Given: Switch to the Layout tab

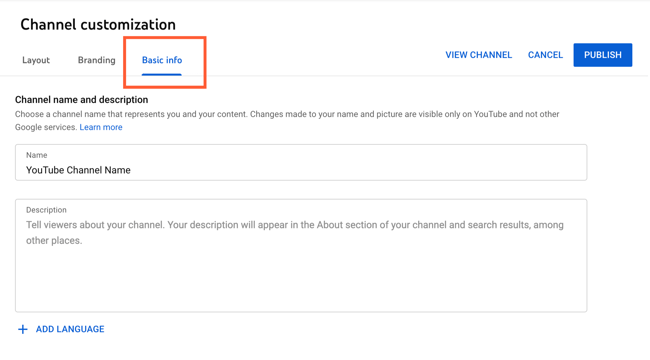Looking at the screenshot, I should click(x=36, y=60).
